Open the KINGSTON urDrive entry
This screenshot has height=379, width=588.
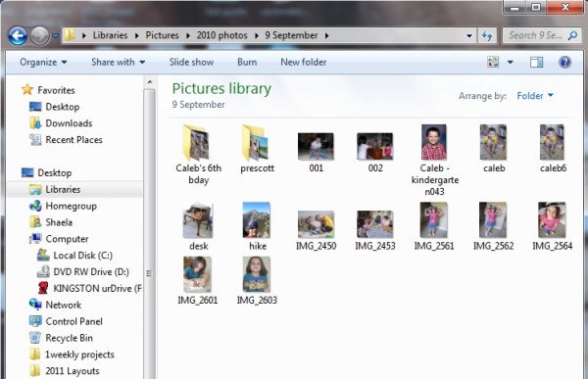[x=89, y=288]
